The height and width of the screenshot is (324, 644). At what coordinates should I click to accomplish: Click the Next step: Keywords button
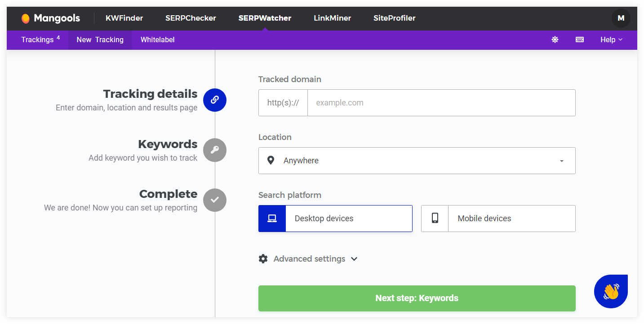pyautogui.click(x=417, y=298)
